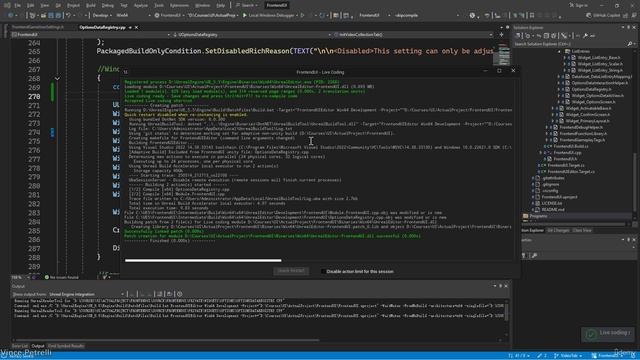Switch to Class View tab
This screenshot has width=640, height=360.
click(x=582, y=230)
